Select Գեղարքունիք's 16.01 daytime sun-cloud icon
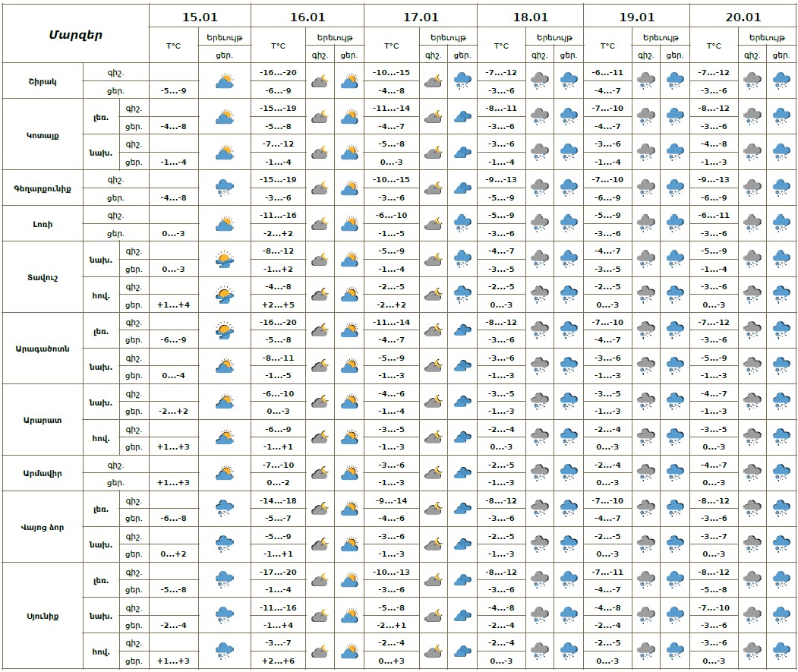This screenshot has height=672, width=798. tap(349, 188)
